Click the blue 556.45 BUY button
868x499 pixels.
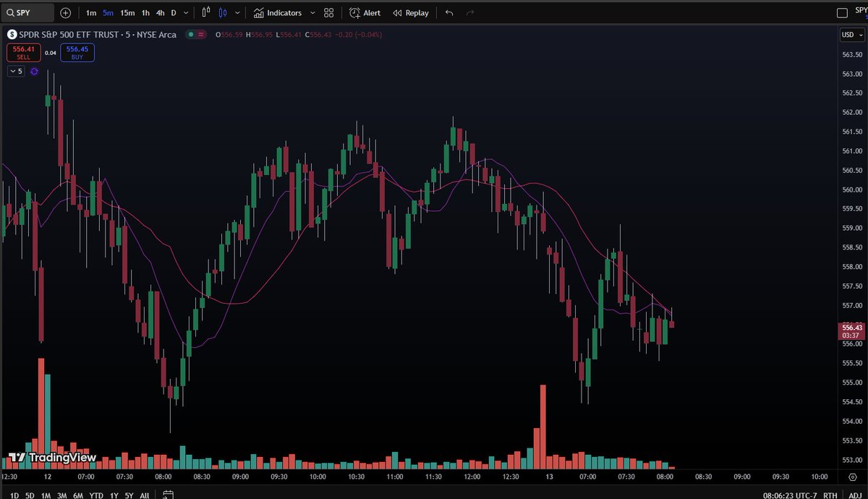click(77, 52)
